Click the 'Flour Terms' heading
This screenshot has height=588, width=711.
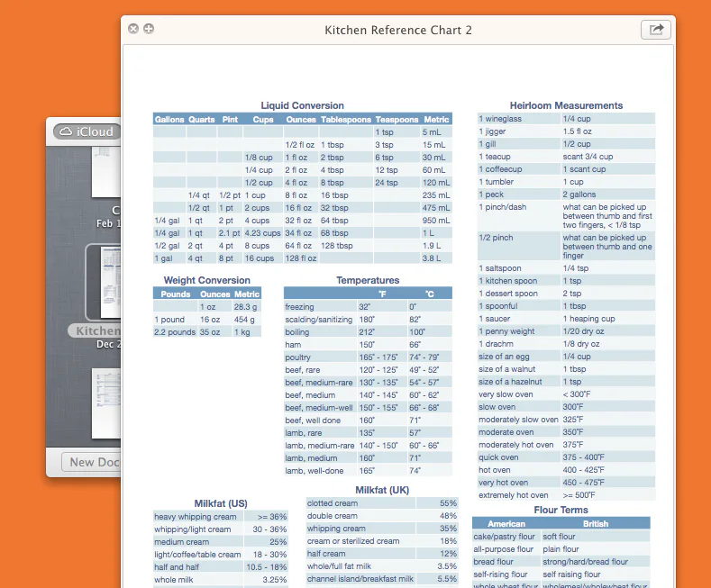tap(561, 510)
